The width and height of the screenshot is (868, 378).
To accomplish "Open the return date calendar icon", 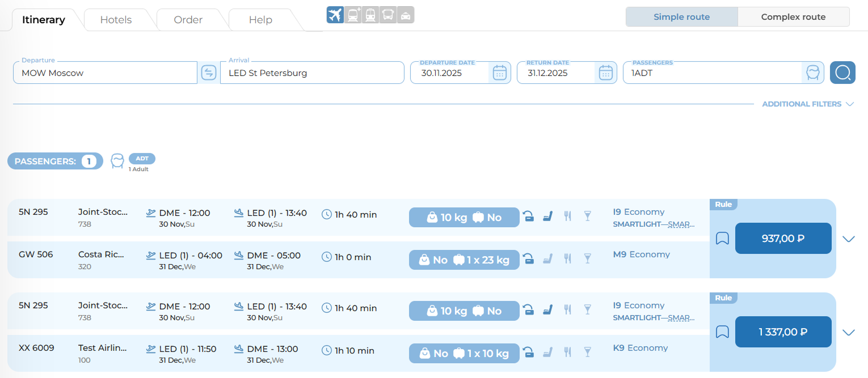I will tap(606, 73).
